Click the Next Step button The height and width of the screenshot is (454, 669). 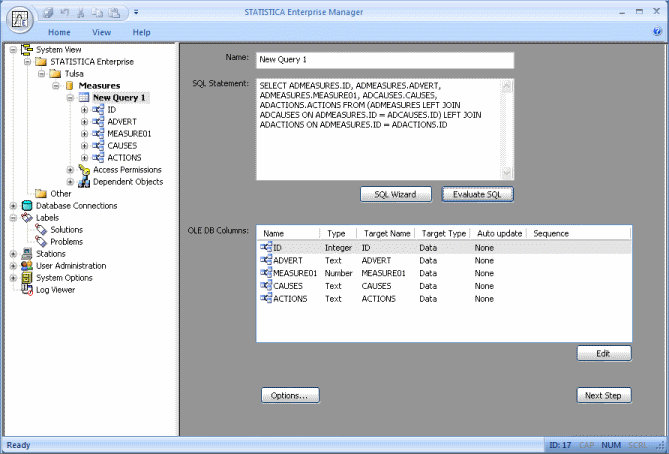(x=603, y=395)
